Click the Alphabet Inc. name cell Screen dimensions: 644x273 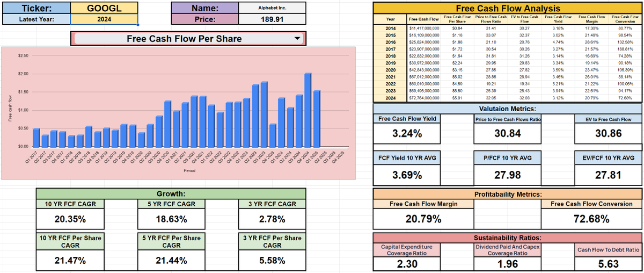(273, 9)
